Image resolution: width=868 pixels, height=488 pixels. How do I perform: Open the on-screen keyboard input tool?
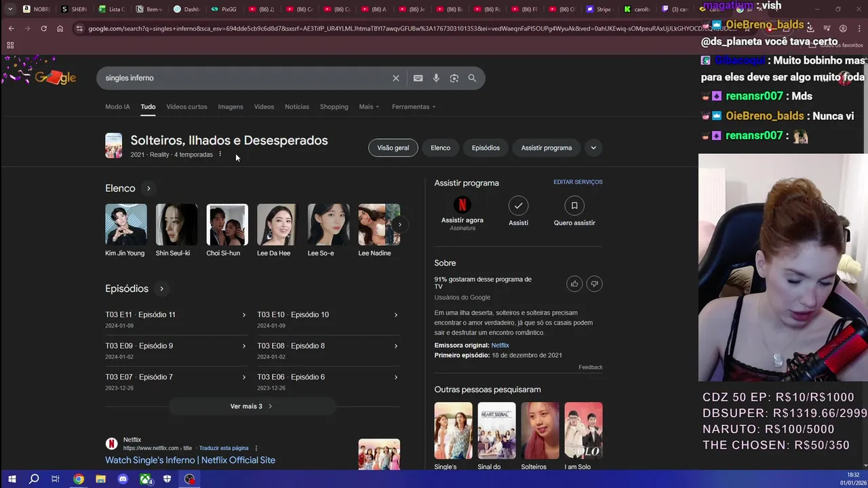[418, 78]
